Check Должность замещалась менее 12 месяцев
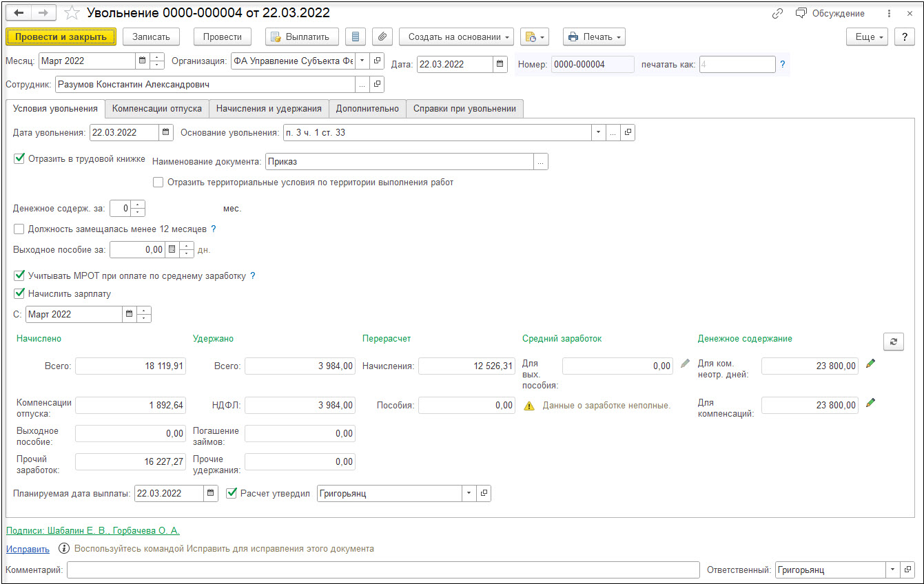 pos(19,229)
